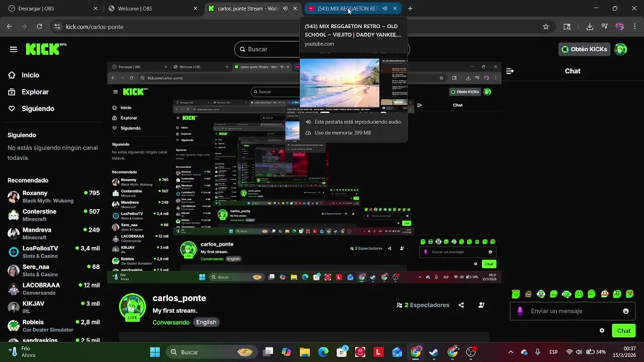The width and height of the screenshot is (644, 362).
Task: Switch to the Descargar | OBS tab
Action: click(53, 9)
